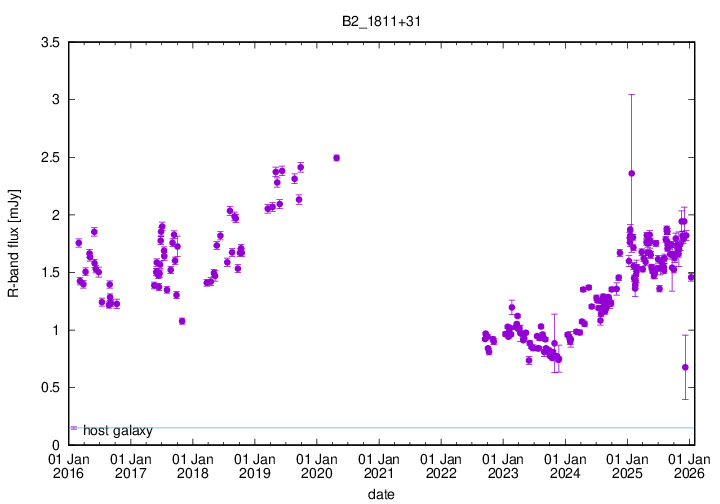Image resolution: width=720 pixels, height=504 pixels.
Task: Select the 01 Jan 2016 tick label
Action: (69, 466)
